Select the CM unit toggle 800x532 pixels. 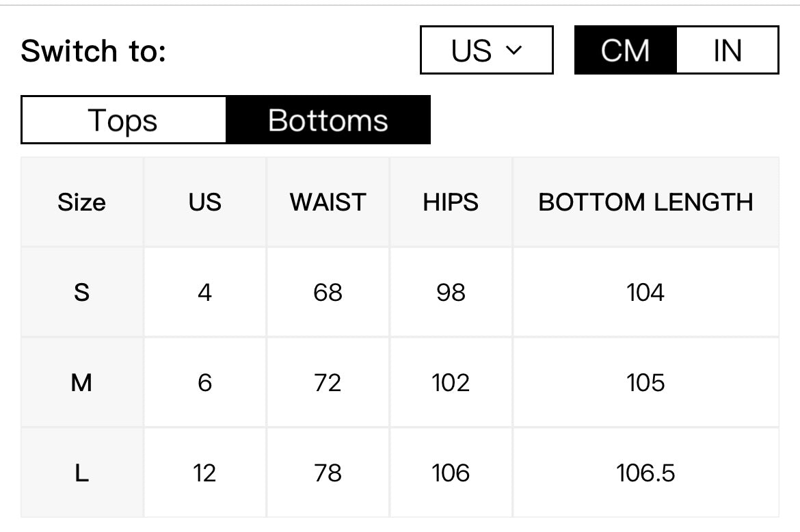[626, 50]
